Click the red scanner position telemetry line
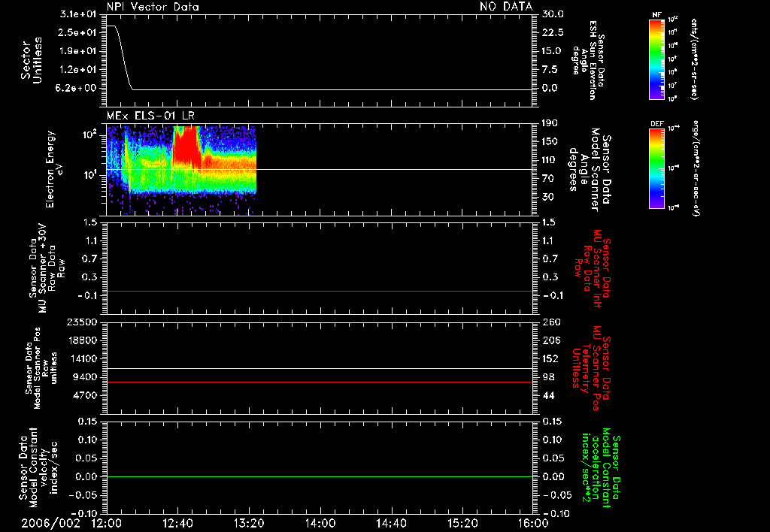 tap(320, 382)
